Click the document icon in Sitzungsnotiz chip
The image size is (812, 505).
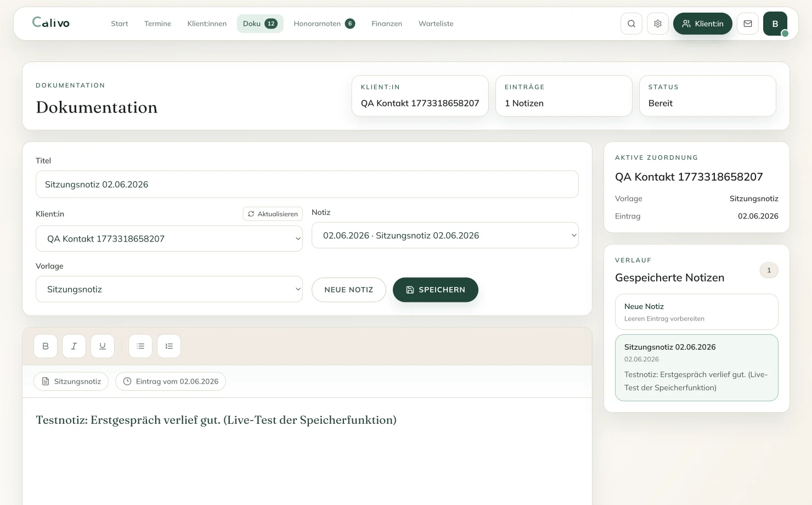click(x=46, y=381)
